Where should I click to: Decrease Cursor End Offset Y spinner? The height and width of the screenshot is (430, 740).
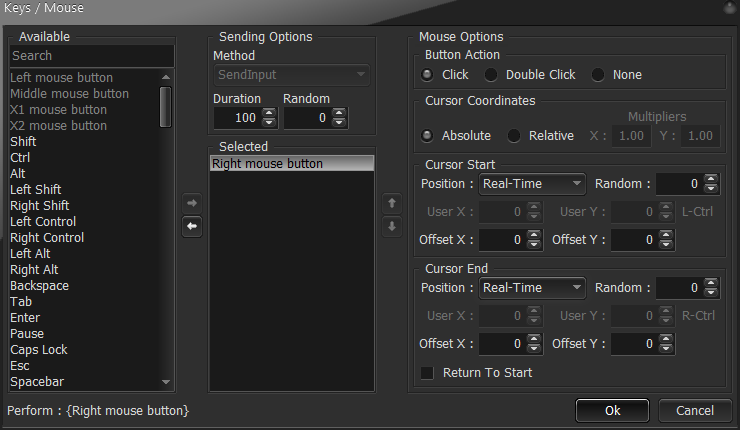pos(666,348)
